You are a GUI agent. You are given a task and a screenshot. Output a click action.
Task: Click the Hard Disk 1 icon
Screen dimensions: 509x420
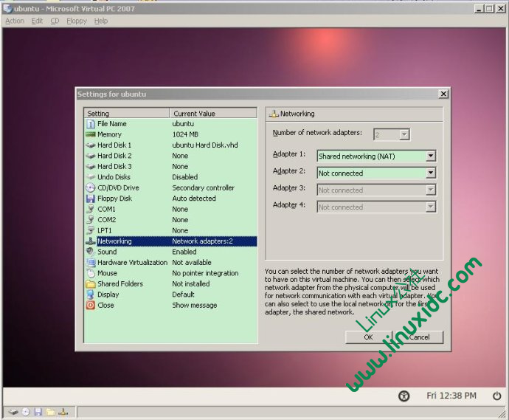[91, 145]
